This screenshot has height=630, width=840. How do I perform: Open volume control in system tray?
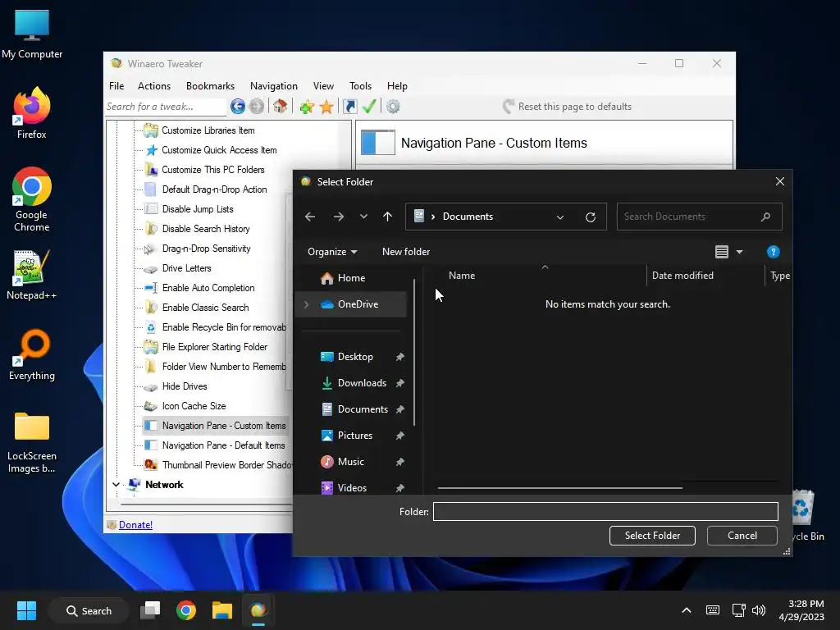759,610
